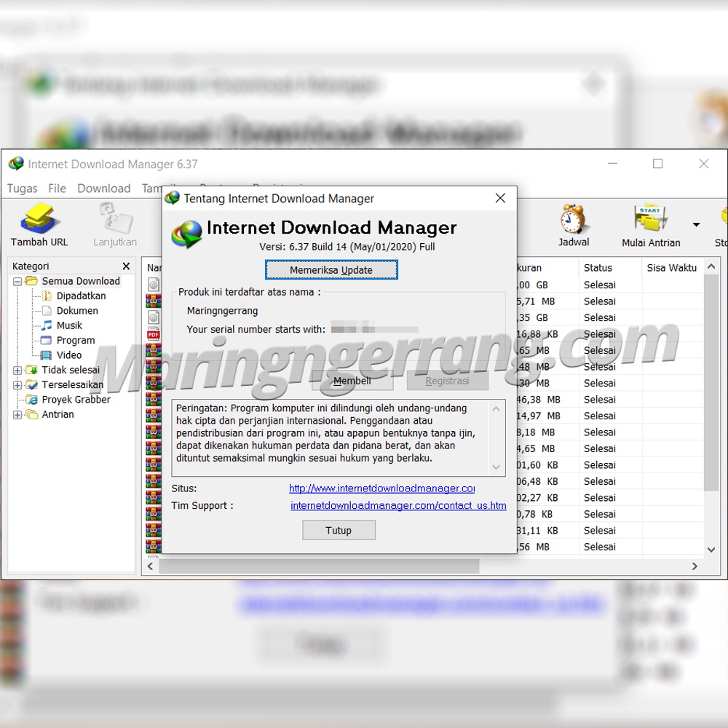Expand the Terselesaikan tree node
Image resolution: width=728 pixels, height=728 pixels.
(17, 385)
